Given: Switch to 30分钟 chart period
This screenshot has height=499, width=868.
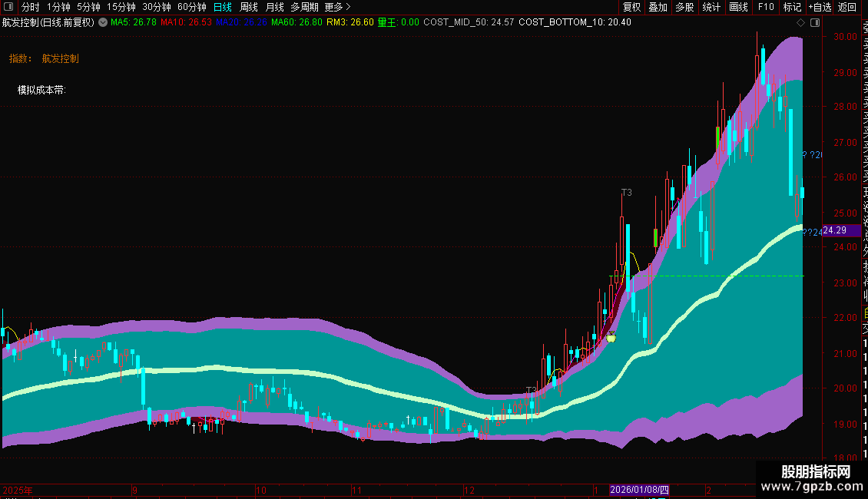Looking at the screenshot, I should click(157, 7).
